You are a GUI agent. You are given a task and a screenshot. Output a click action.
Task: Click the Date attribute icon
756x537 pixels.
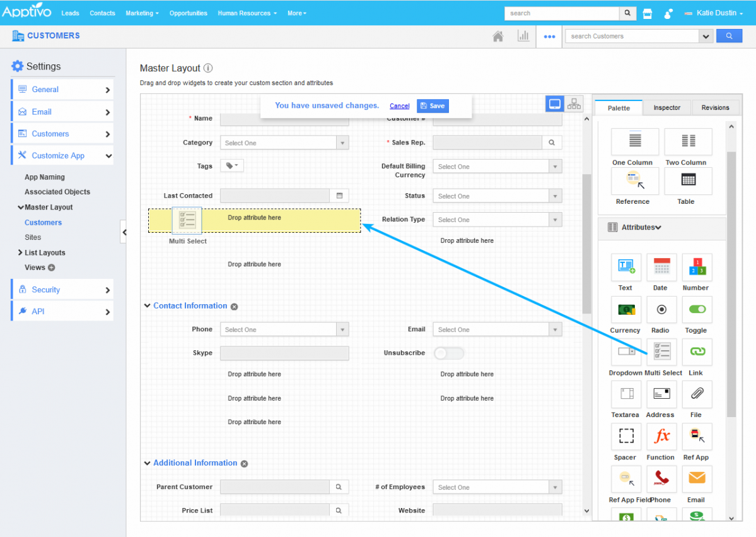(x=661, y=268)
